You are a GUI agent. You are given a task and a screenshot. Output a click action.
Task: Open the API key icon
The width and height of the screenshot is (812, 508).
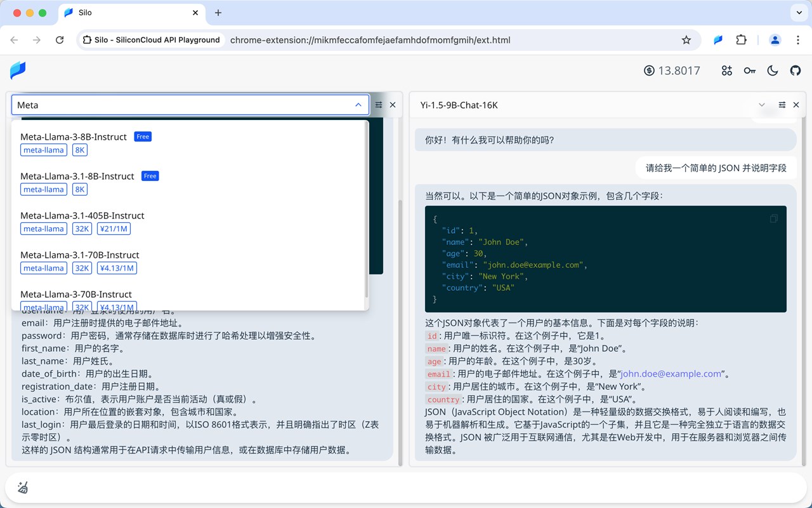pyautogui.click(x=750, y=70)
